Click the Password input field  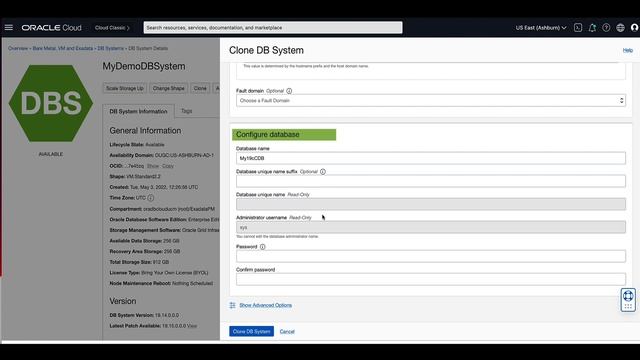point(431,256)
